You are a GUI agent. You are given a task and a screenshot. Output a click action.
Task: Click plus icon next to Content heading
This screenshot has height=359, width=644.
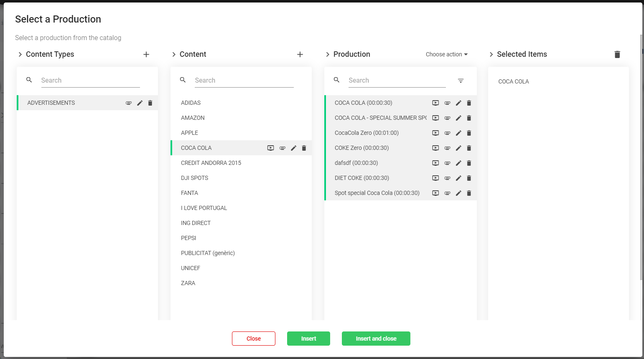coord(300,54)
